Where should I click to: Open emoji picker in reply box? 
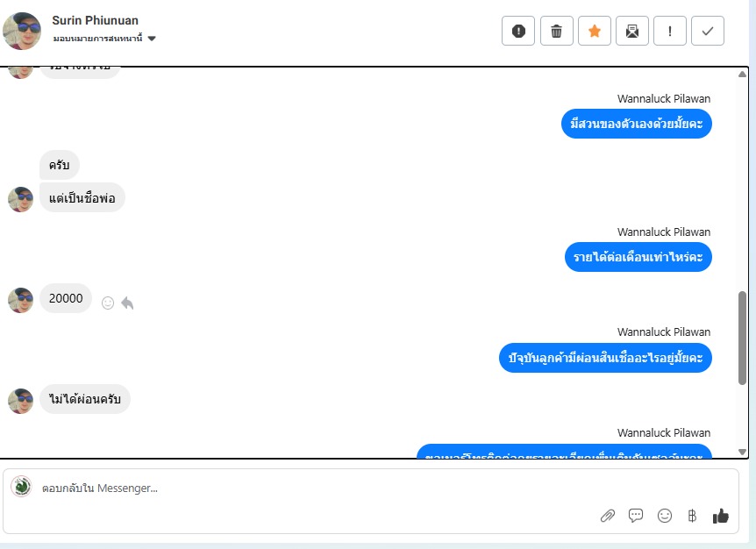(x=665, y=516)
